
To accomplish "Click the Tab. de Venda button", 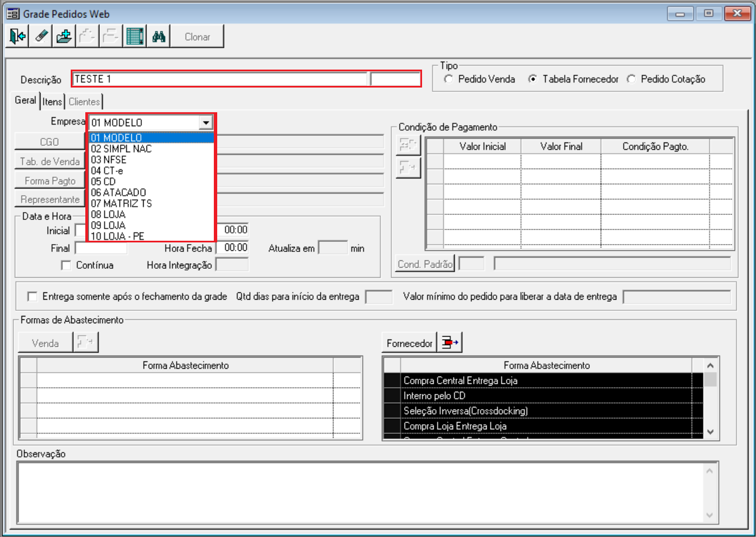I will coord(49,162).
